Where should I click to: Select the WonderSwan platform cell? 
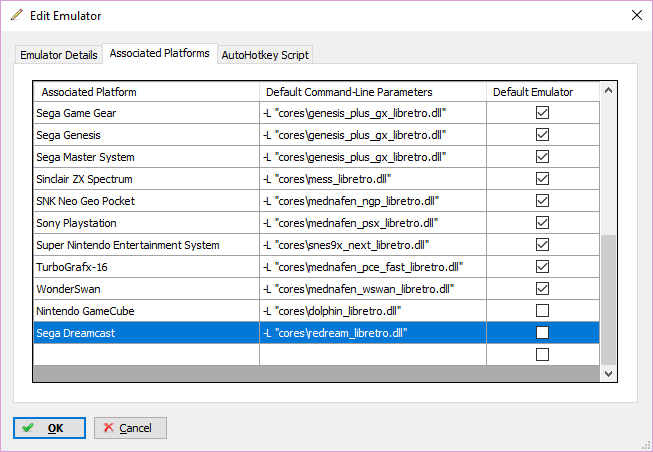pyautogui.click(x=146, y=289)
